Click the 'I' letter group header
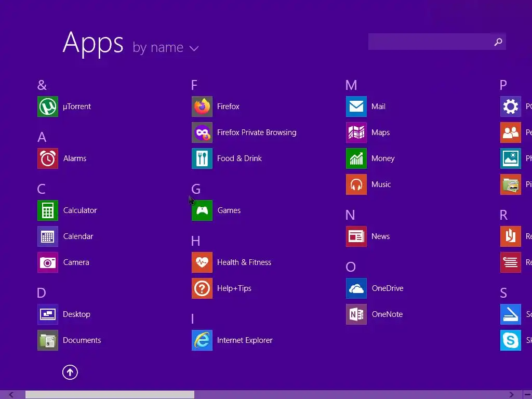The image size is (532, 399). [192, 319]
